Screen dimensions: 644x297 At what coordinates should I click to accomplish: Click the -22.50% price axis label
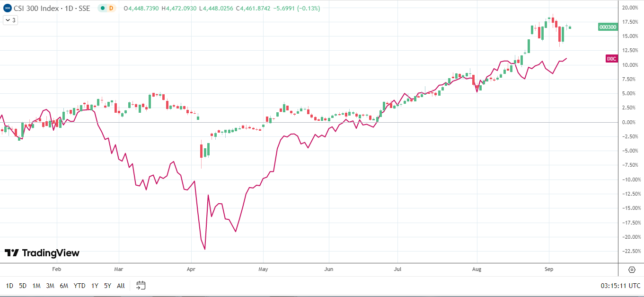(x=631, y=251)
